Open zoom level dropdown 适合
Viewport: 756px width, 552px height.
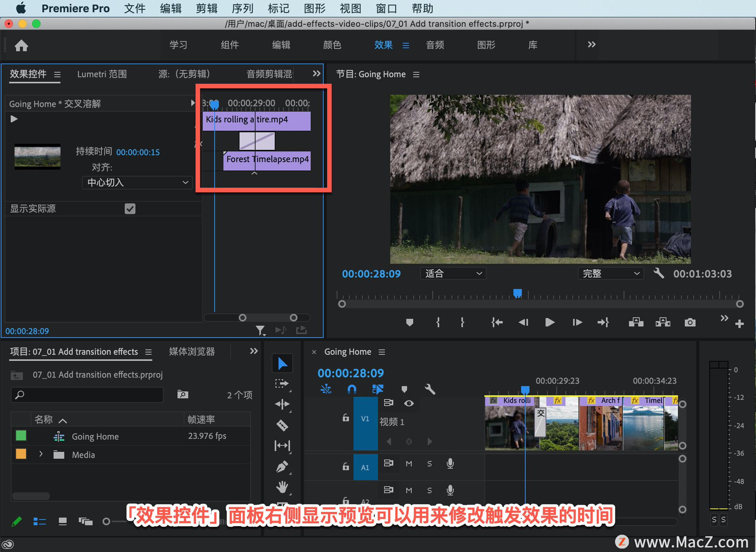[x=453, y=273]
